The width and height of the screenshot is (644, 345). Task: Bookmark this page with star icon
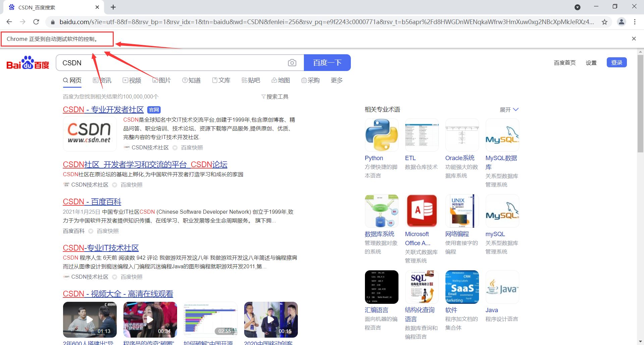point(604,22)
